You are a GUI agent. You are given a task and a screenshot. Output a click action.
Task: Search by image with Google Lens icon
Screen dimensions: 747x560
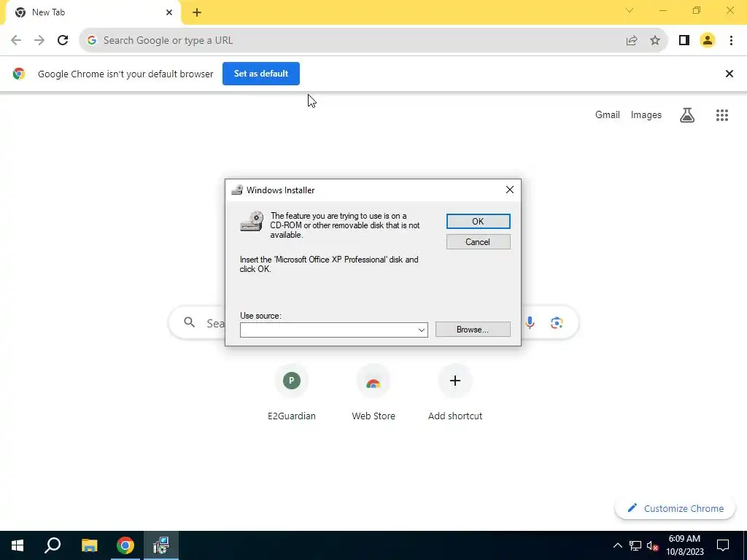(557, 323)
